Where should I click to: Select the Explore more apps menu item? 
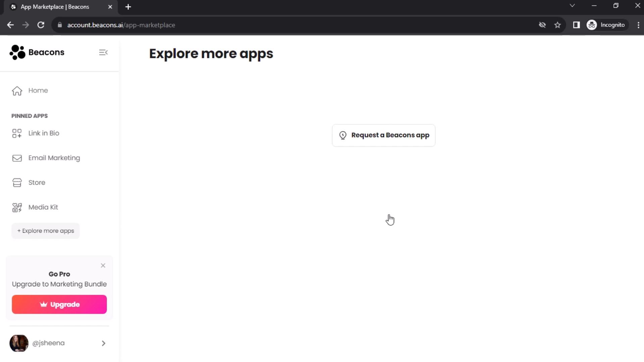(x=46, y=230)
